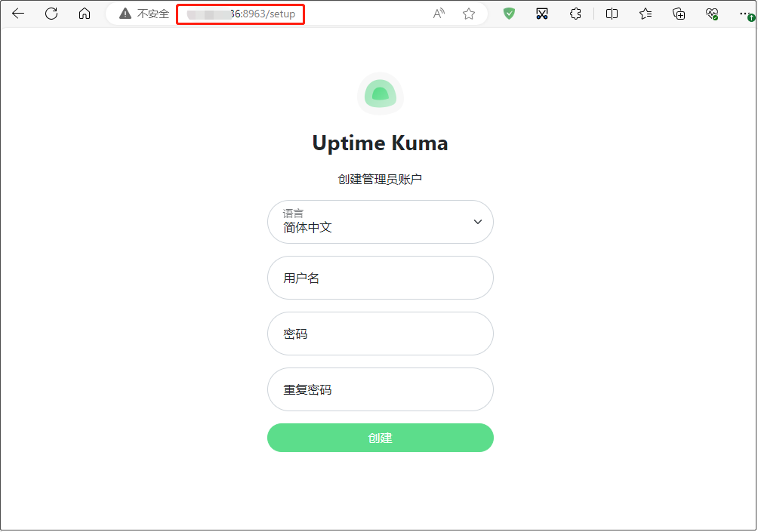Image resolution: width=758 pixels, height=532 pixels.
Task: Open the screenshot scissors extension icon
Action: point(542,14)
